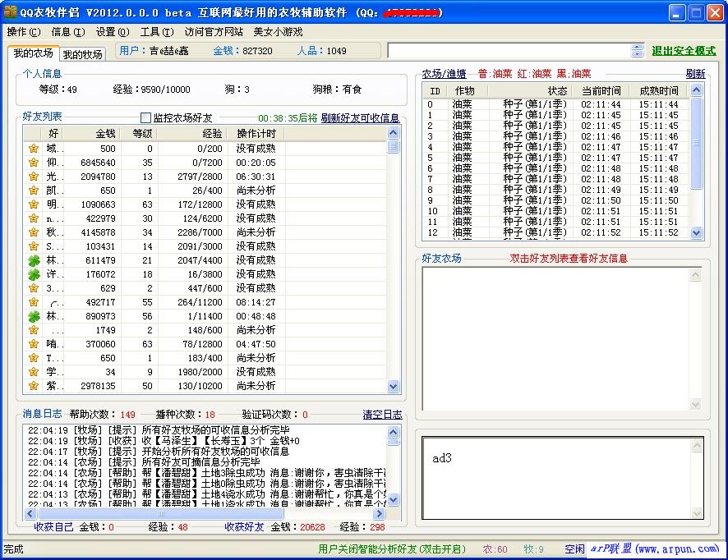Click 退出安全模式 link
728x560 pixels.
[x=684, y=51]
